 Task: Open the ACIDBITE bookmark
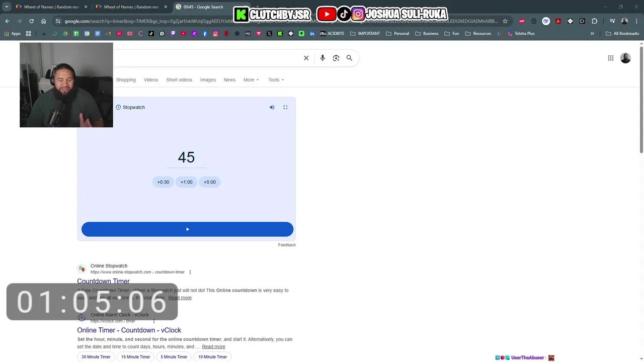(332, 34)
